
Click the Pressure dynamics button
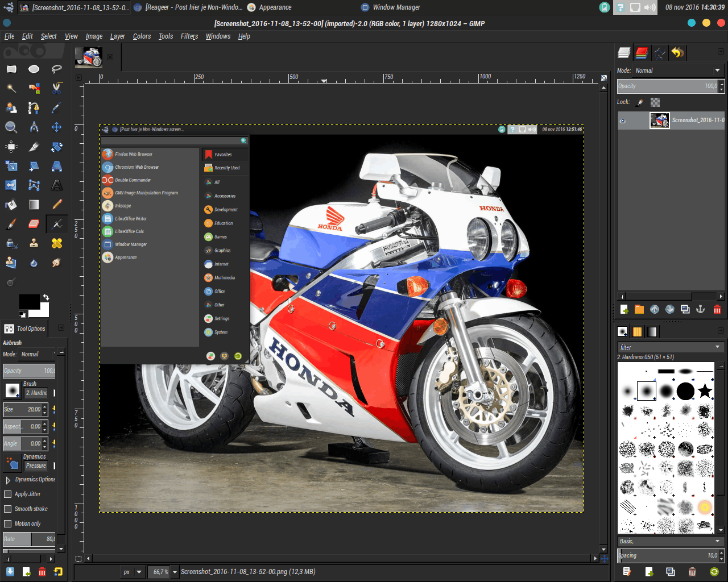click(36, 466)
